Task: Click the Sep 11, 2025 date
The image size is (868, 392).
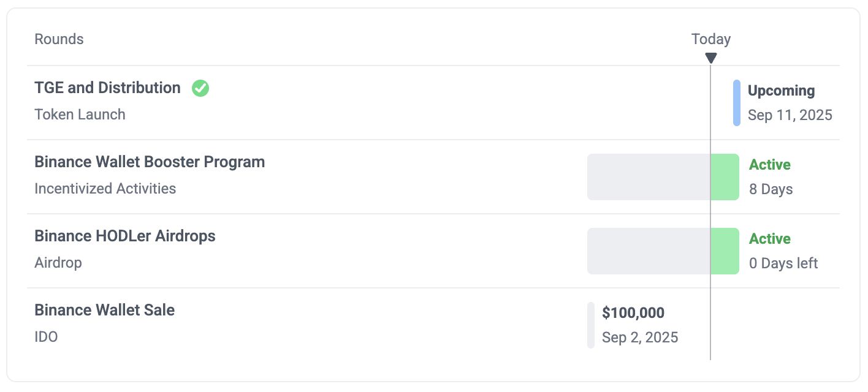Action: coord(790,115)
